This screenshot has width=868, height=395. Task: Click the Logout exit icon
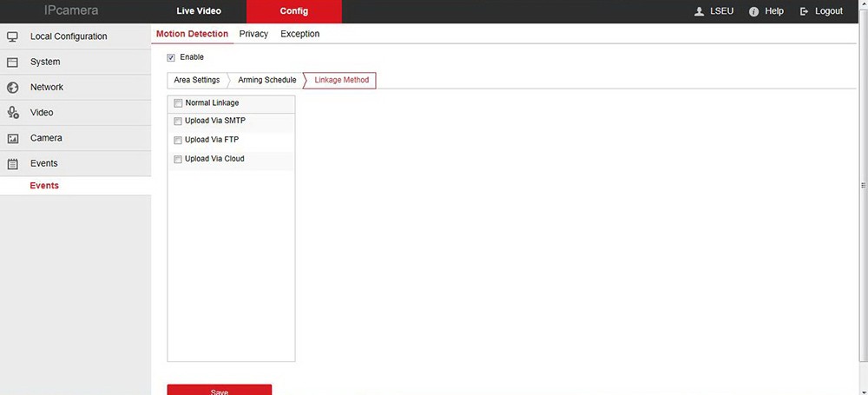(x=805, y=11)
